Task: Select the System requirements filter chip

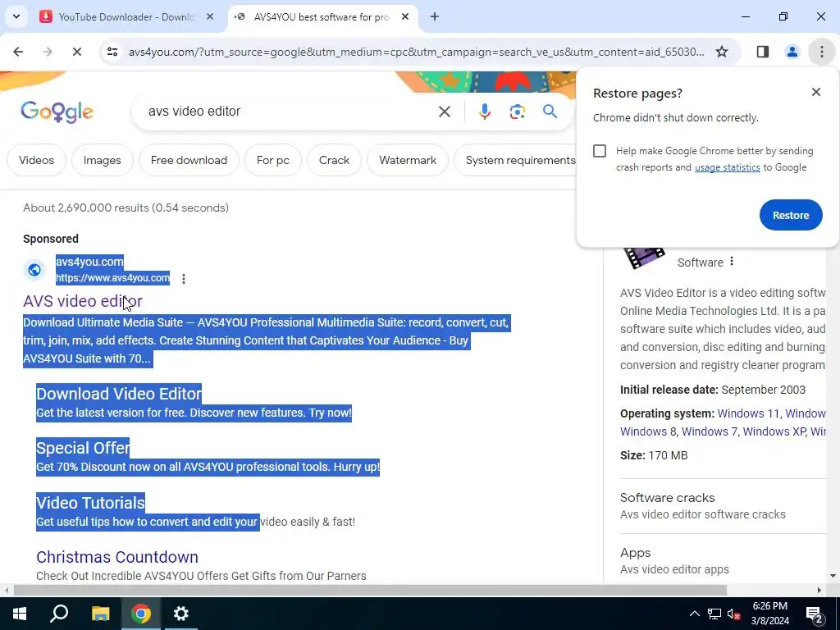Action: 515,160
